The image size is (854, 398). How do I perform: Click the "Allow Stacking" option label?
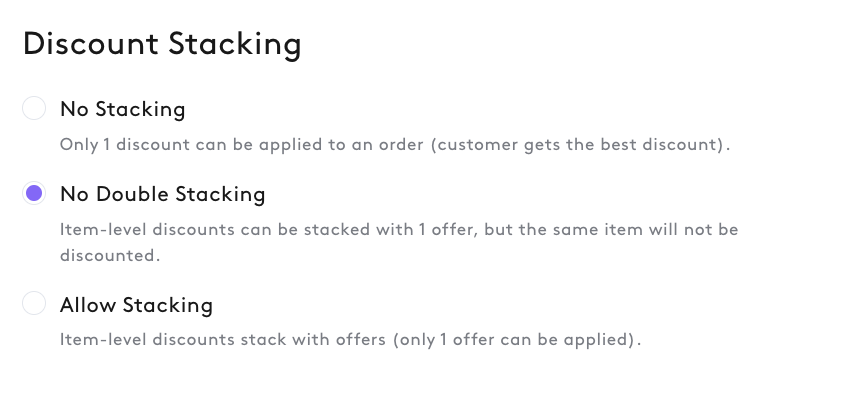coord(136,305)
